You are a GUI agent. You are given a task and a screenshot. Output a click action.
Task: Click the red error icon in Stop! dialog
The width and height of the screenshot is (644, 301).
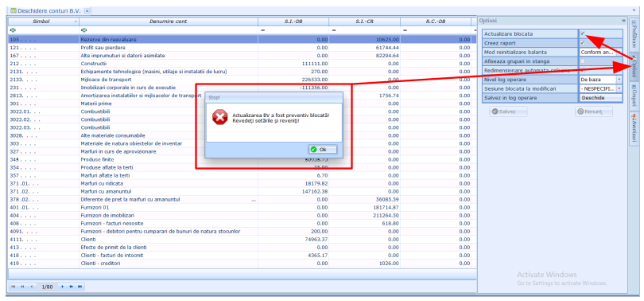[x=219, y=118]
